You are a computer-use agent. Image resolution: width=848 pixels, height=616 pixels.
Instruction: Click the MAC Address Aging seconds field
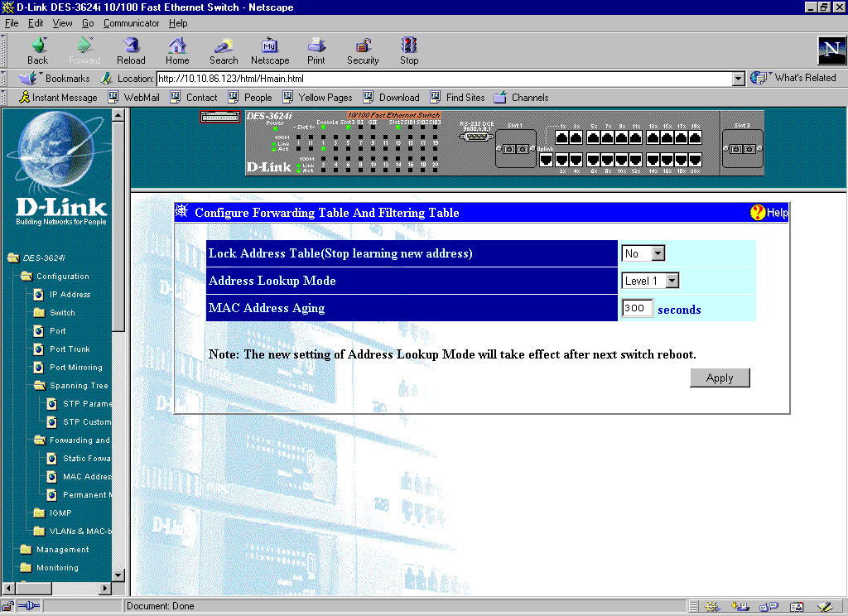637,308
